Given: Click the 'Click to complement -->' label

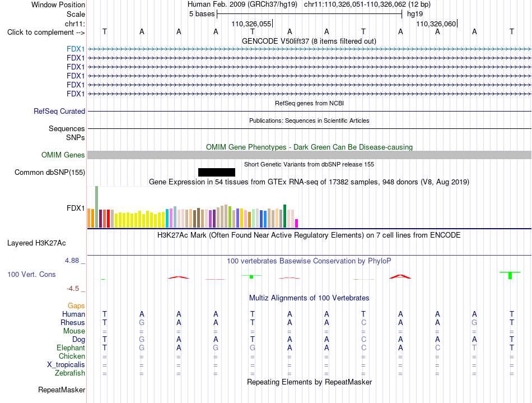Looking at the screenshot, I should [x=46, y=33].
